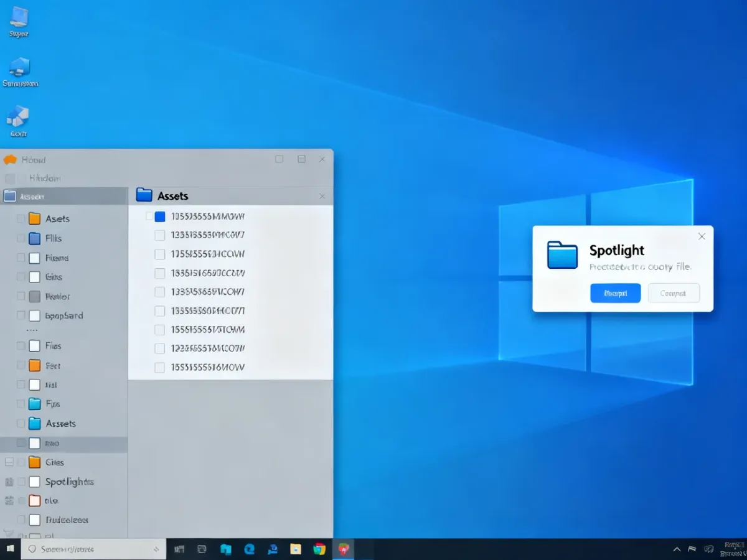The height and width of the screenshot is (560, 747).
Task: Check the box beside Gins
Action: (21, 277)
